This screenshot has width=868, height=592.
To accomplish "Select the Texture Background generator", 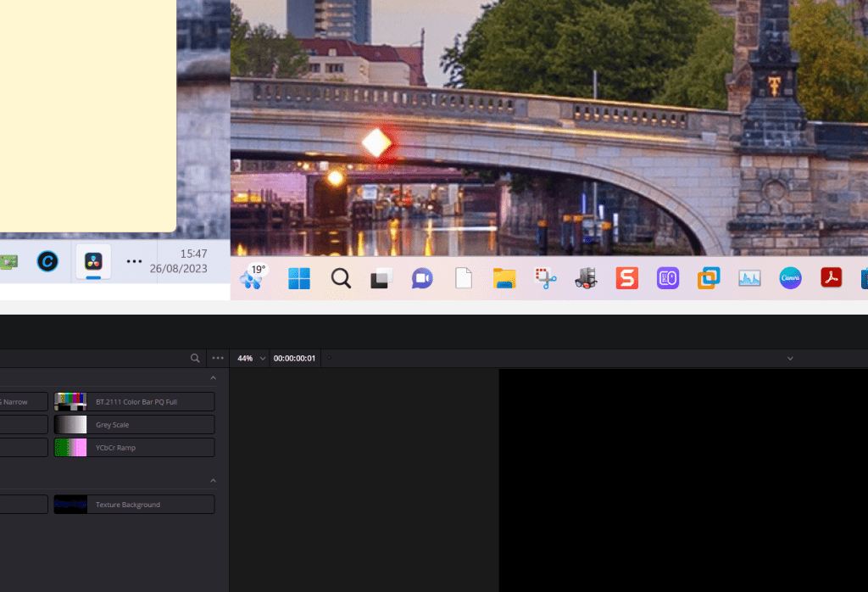I will point(134,505).
